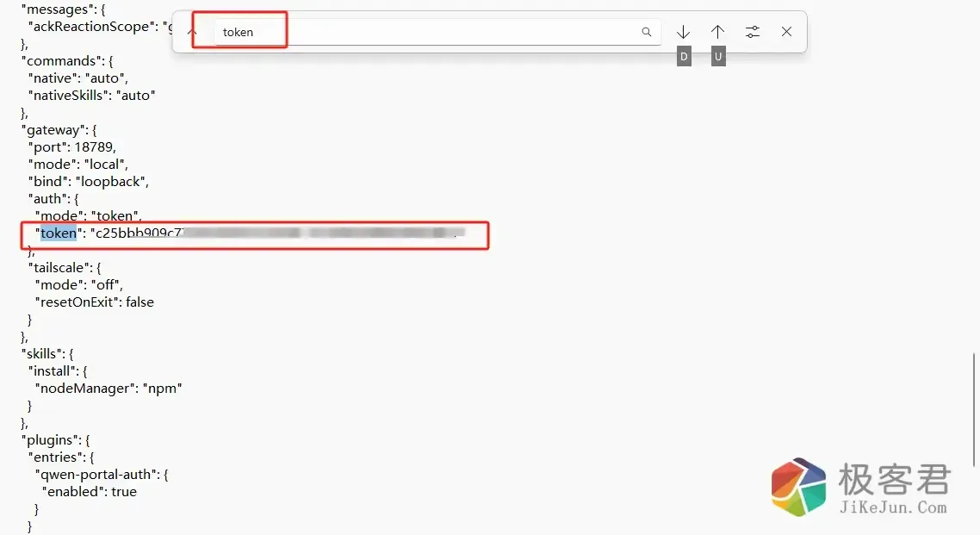
Task: Open the find options sliders icon
Action: coord(753,32)
